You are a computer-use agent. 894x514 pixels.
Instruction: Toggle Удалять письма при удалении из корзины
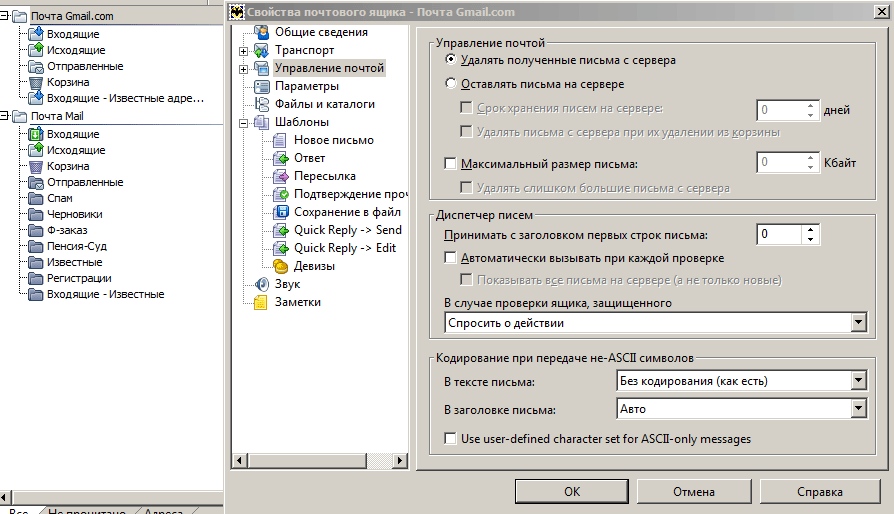click(466, 131)
